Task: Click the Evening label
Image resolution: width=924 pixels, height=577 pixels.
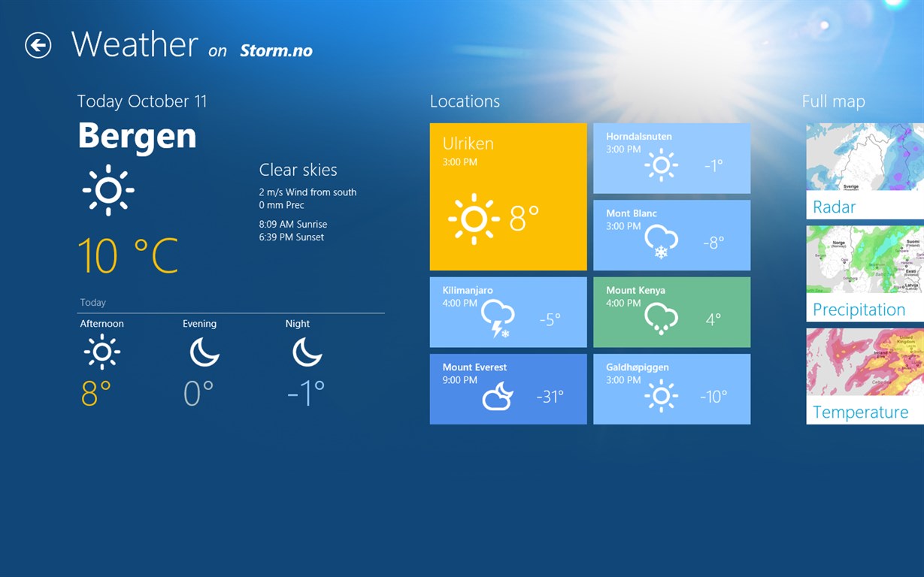Action: pos(199,324)
